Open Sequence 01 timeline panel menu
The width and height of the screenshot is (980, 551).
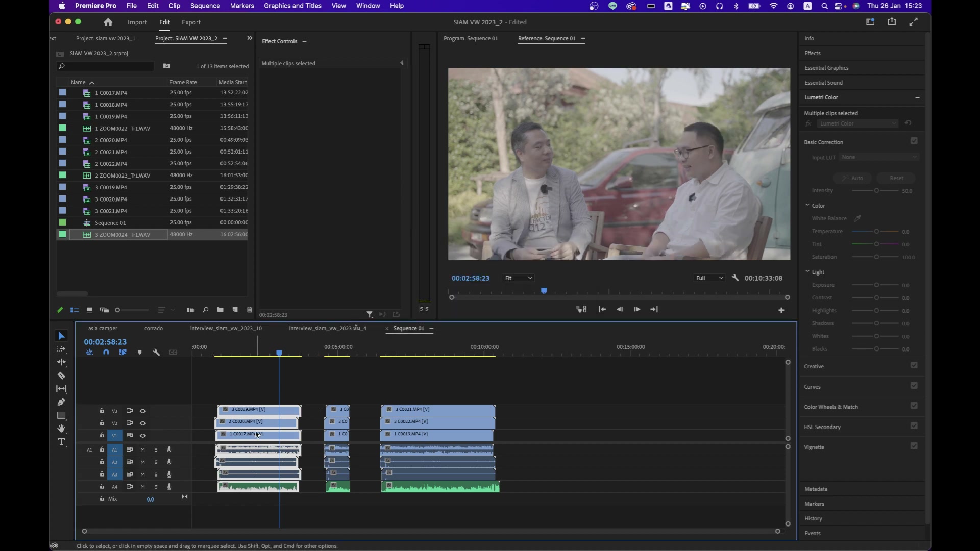(431, 329)
